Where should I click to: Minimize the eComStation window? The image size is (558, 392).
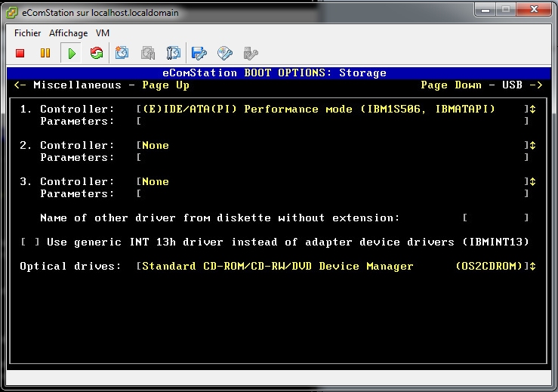pos(486,10)
